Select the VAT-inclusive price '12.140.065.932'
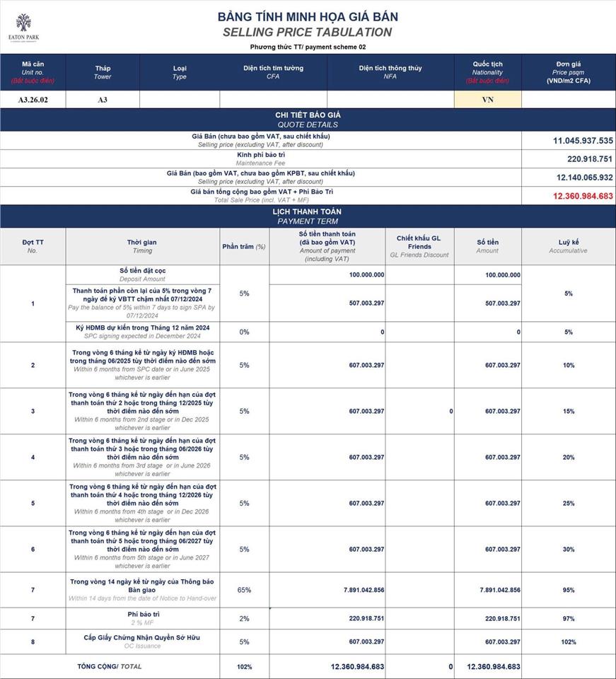The image size is (616, 679). click(x=585, y=178)
